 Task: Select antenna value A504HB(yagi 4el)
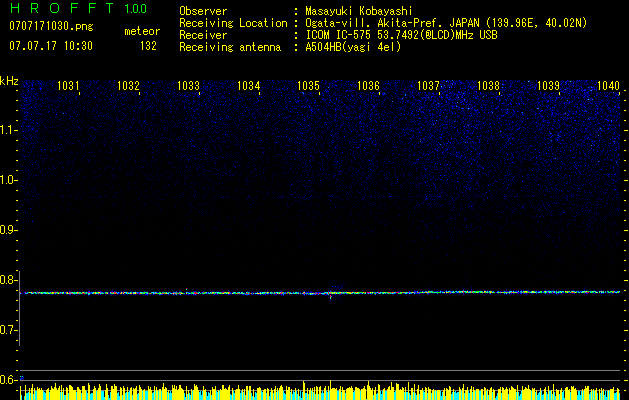(353, 47)
